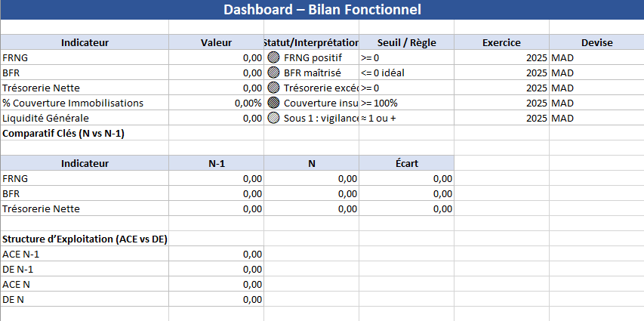Click the FRNG positif status icon

point(273,58)
